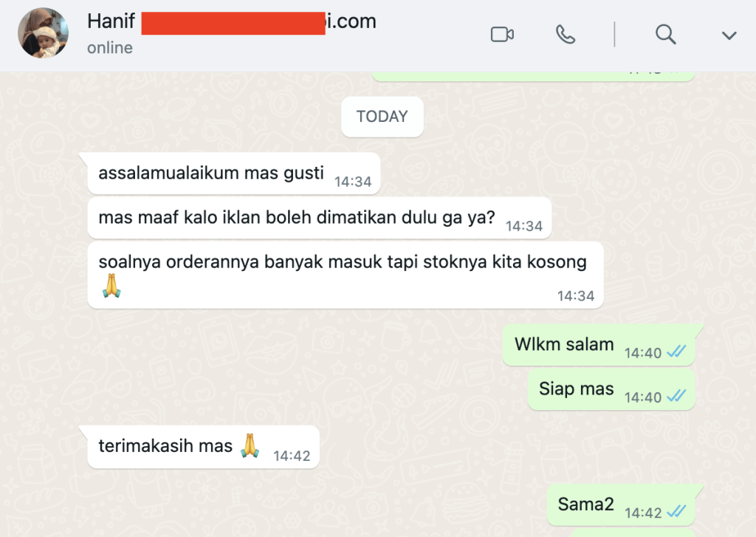Open Hanif's profile picture

pyautogui.click(x=44, y=33)
